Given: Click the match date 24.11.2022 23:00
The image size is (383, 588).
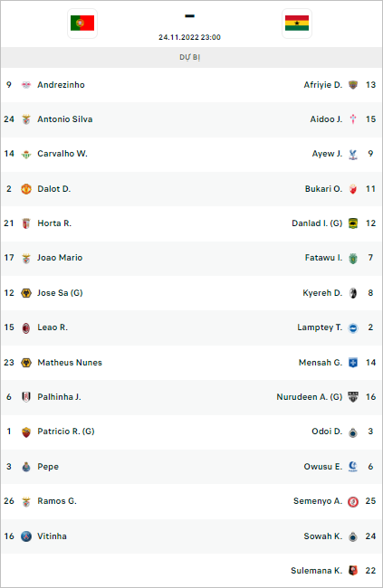Looking at the screenshot, I should pos(189,37).
